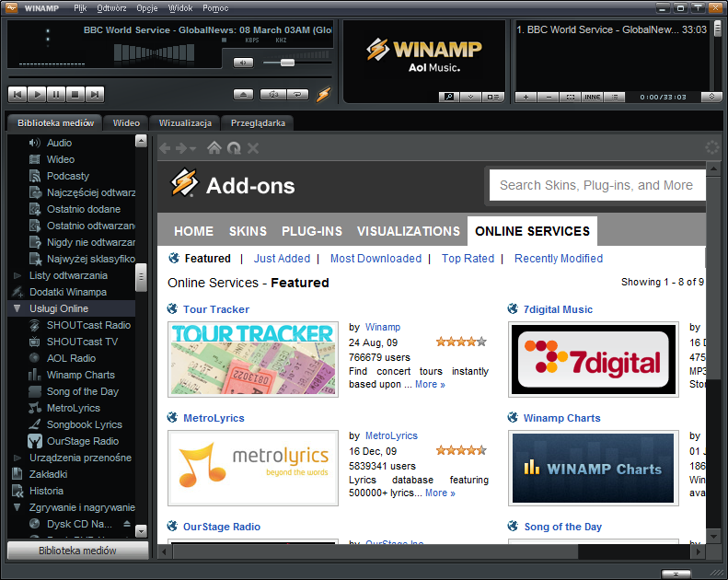The height and width of the screenshot is (580, 728).
Task: Switch to the Przeglądarka tab
Action: click(258, 123)
